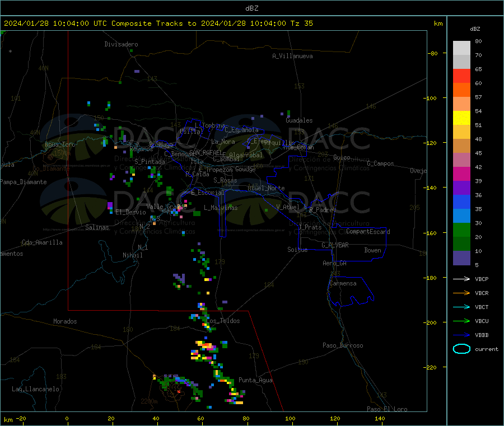Click the blue VBBB arrow legend icon
The width and height of the screenshot is (504, 426).
[461, 335]
